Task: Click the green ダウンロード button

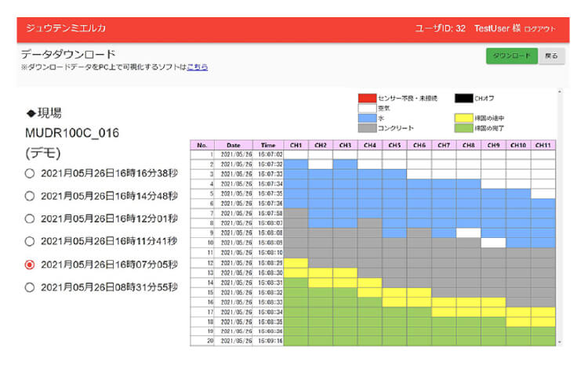Action: click(x=511, y=56)
